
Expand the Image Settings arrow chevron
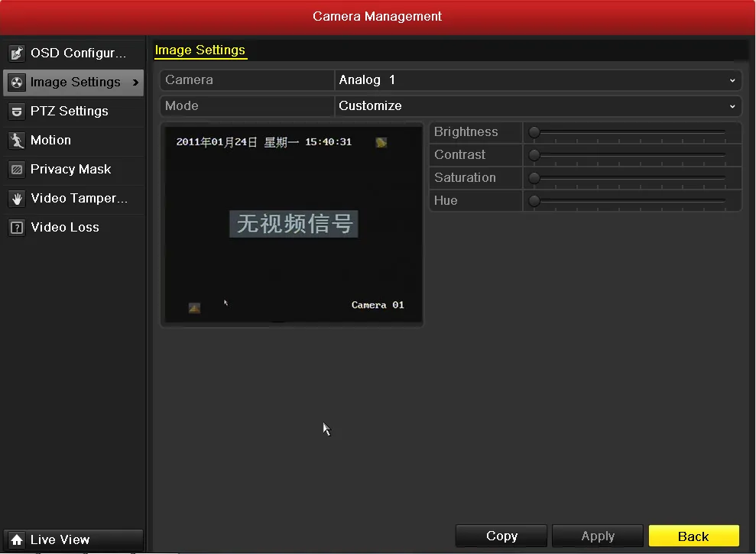click(x=136, y=83)
